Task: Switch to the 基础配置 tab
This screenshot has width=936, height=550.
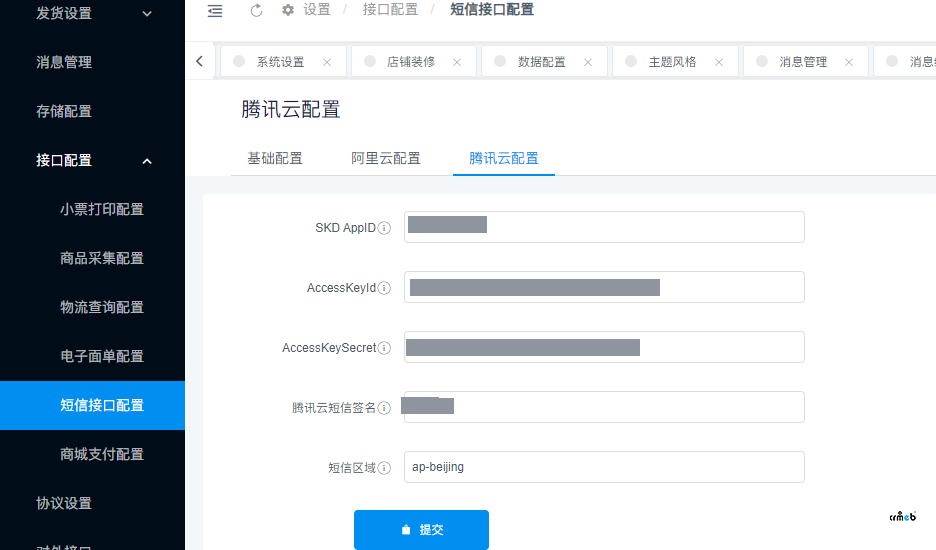Action: point(275,158)
